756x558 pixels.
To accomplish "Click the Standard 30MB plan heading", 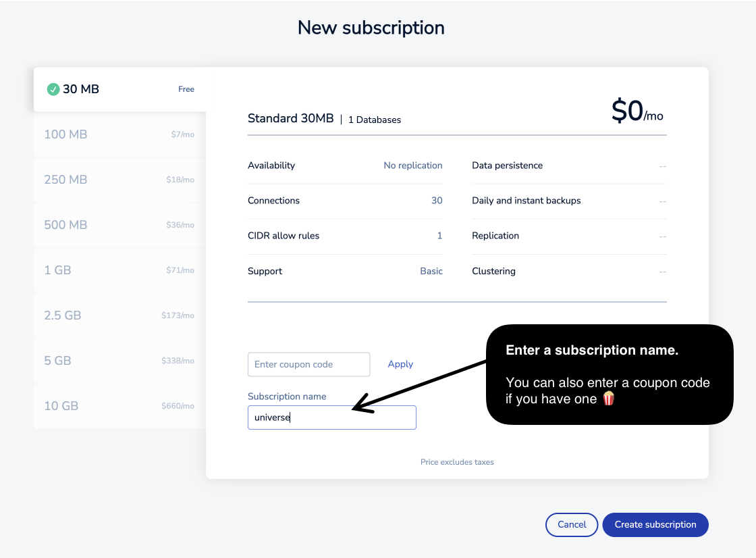I will click(290, 118).
